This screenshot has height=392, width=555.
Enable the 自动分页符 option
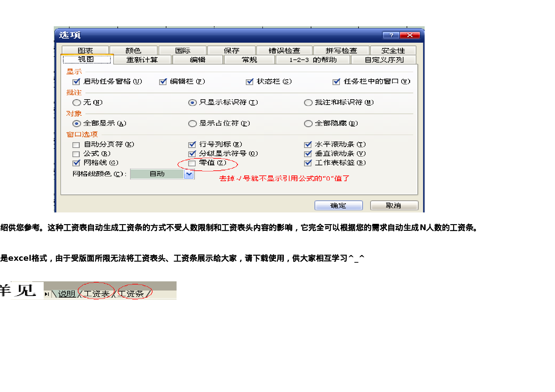point(76,144)
